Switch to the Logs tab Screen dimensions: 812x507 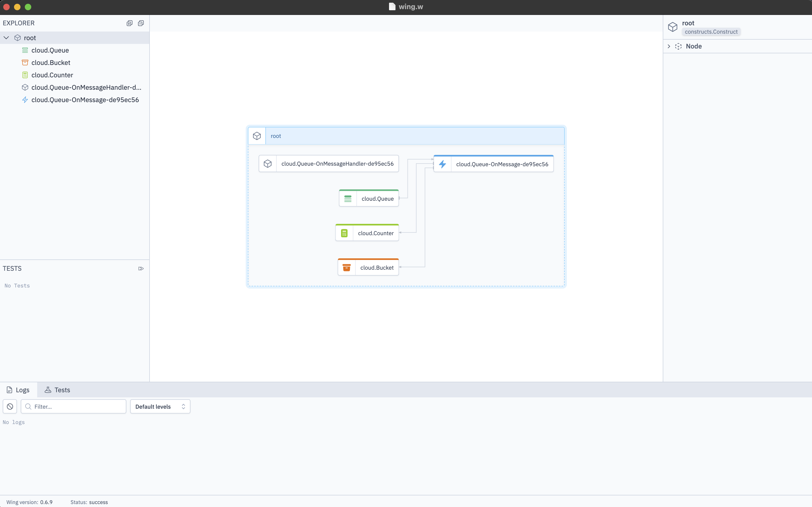tap(18, 390)
